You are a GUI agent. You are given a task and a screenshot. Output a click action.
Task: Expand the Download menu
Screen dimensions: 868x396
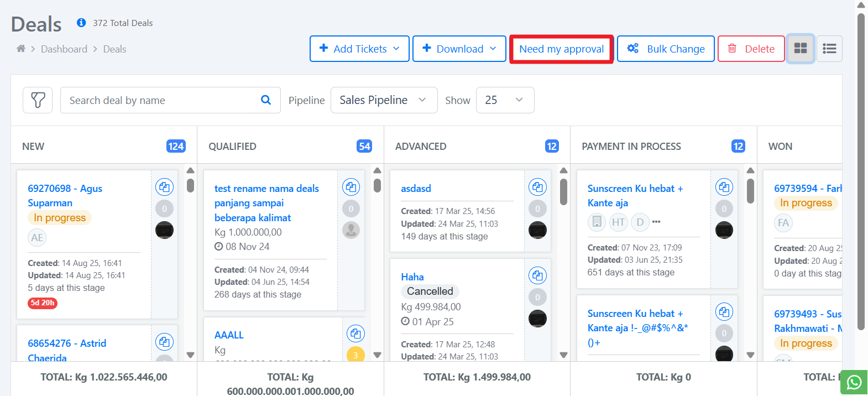pyautogui.click(x=459, y=49)
